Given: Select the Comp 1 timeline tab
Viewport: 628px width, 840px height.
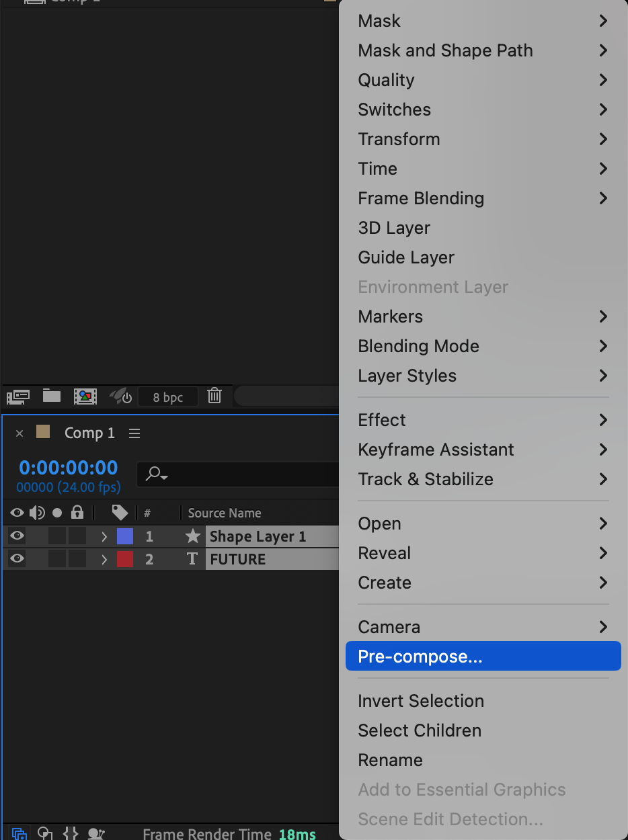Looking at the screenshot, I should [89, 433].
